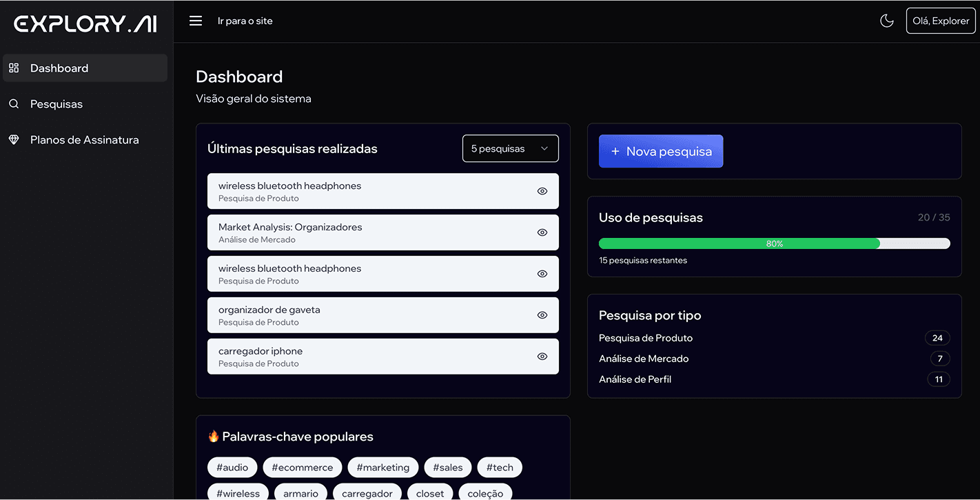
Task: Open the Olá, Explorer user menu
Action: [941, 21]
